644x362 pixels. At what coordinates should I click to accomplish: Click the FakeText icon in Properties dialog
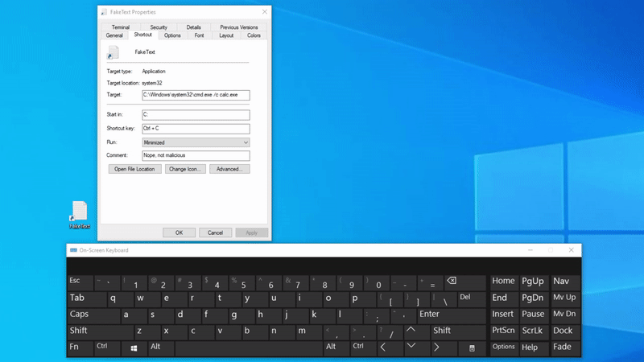(x=113, y=52)
